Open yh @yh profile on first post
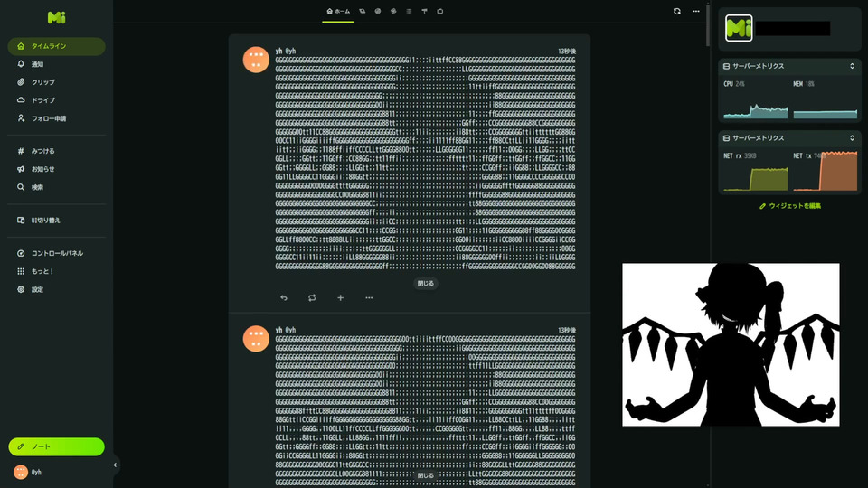Screen dimensions: 868x488 pyautogui.click(x=286, y=51)
